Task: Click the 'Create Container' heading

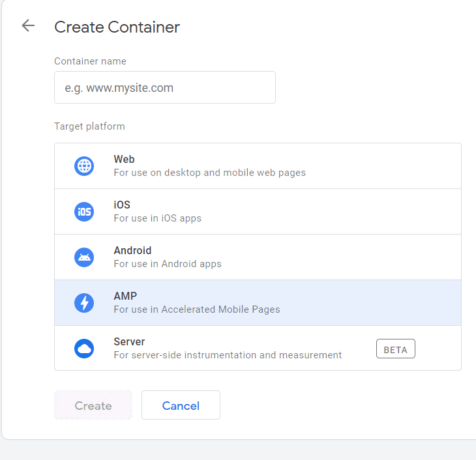Action: (x=117, y=27)
